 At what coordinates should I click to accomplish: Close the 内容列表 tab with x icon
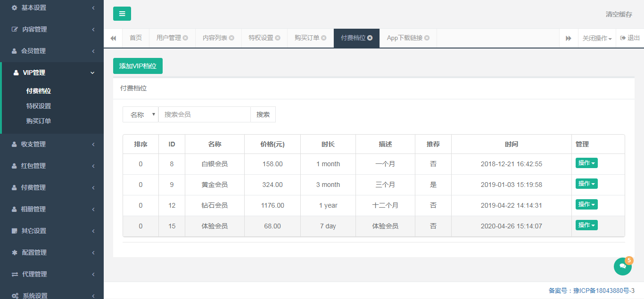231,38
